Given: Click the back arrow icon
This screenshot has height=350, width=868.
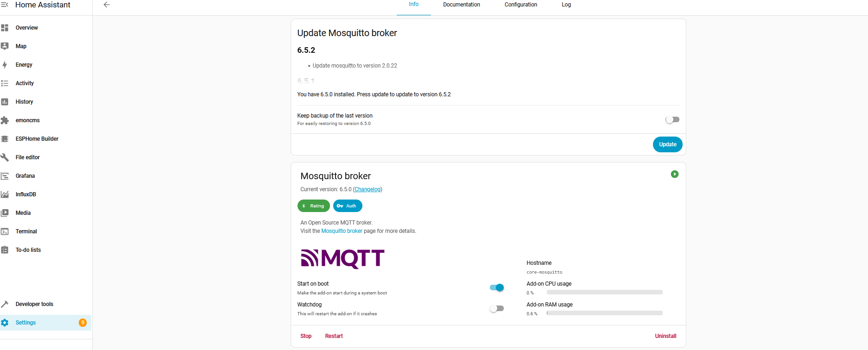Looking at the screenshot, I should coord(107,5).
